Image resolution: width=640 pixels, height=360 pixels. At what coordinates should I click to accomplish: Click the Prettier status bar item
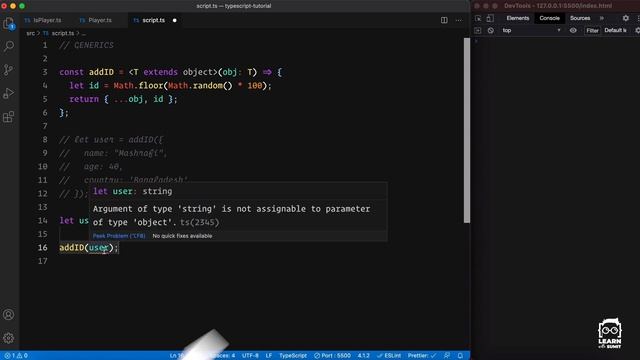pyautogui.click(x=422, y=356)
